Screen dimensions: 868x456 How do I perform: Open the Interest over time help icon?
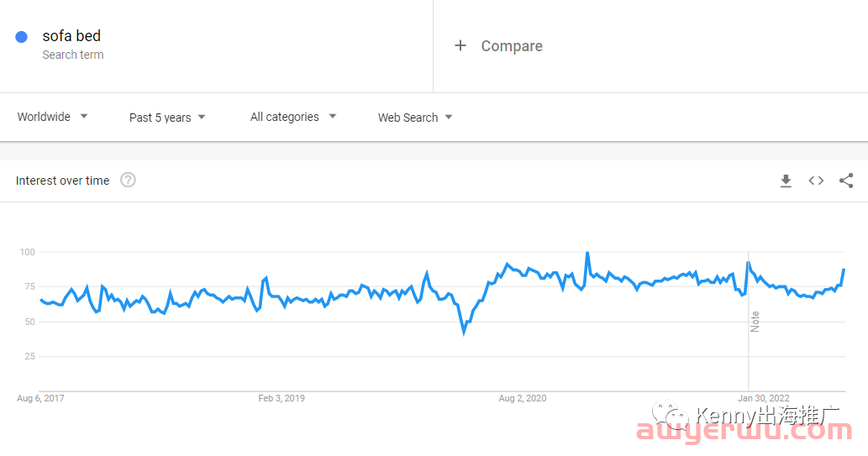128,180
